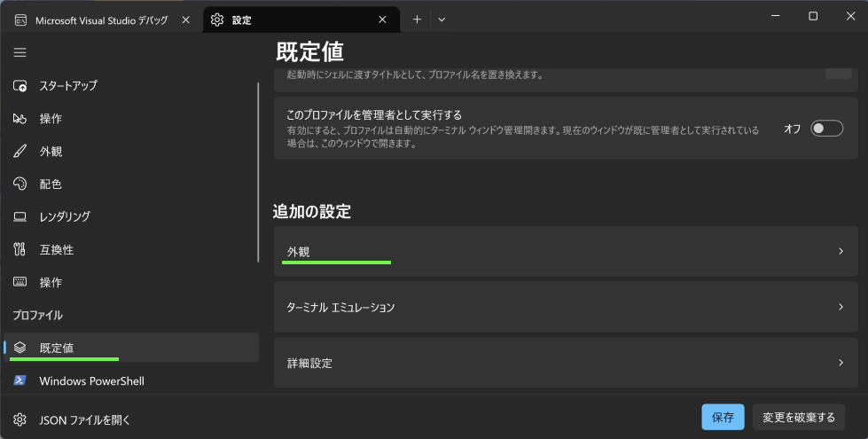
Task: Open the レンダリング settings page
Action: [x=130, y=216]
